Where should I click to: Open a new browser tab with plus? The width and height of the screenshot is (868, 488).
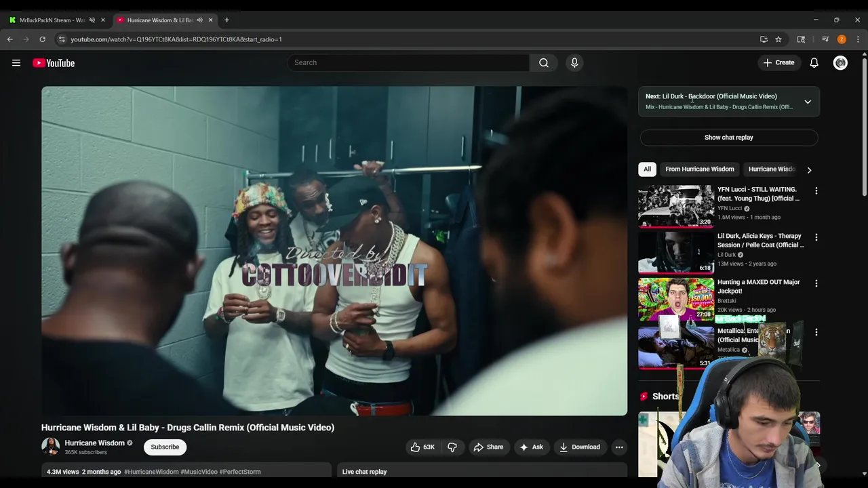(226, 20)
